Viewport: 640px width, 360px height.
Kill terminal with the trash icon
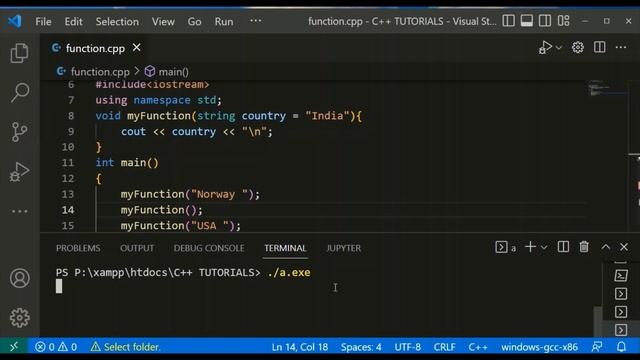click(584, 247)
